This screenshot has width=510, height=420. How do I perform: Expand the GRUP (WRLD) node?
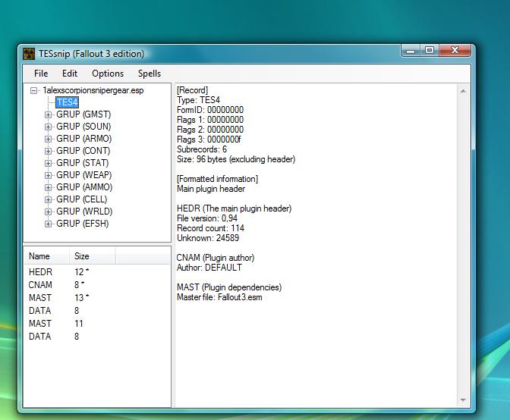48,212
